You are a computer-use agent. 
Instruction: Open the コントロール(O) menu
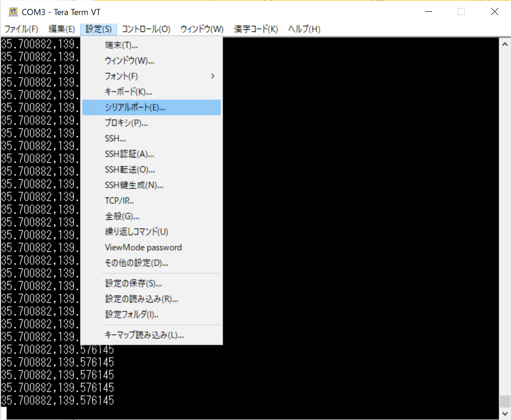click(146, 29)
